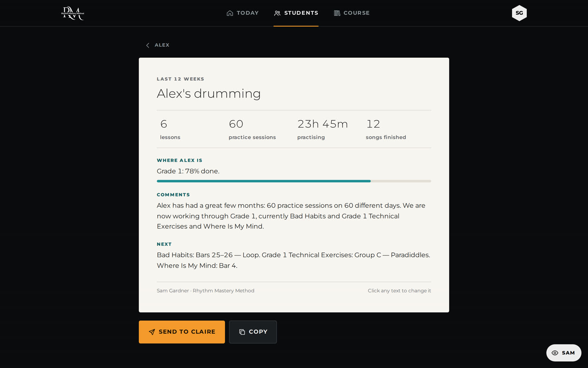Go back to Alex via chevron
The height and width of the screenshot is (368, 588).
click(157, 45)
